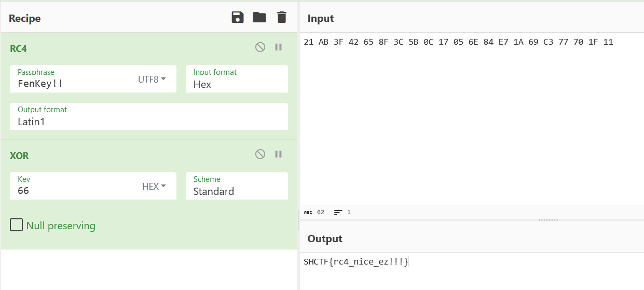This screenshot has width=644, height=290.
Task: Open the UTF8 passphrase encoding dropdown
Action: pos(152,80)
